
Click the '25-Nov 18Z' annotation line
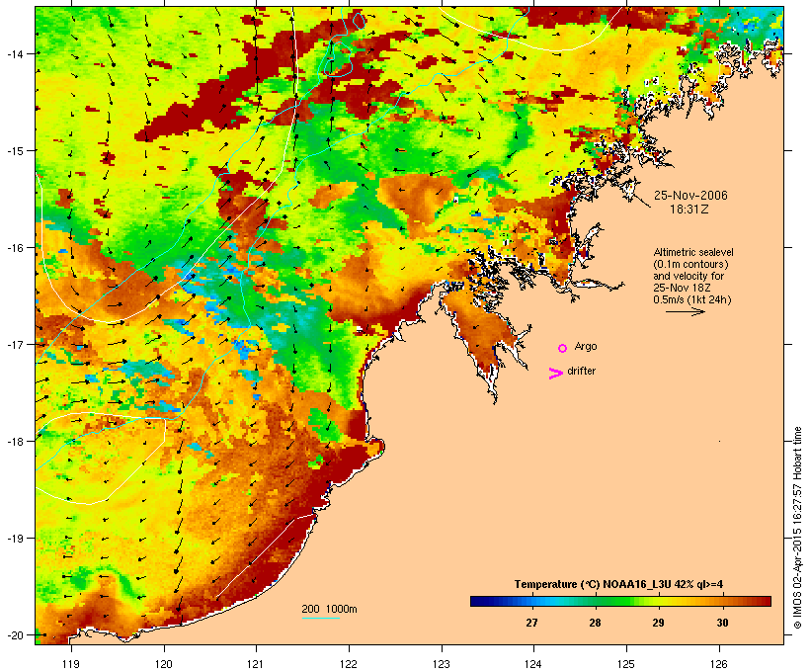[682, 288]
